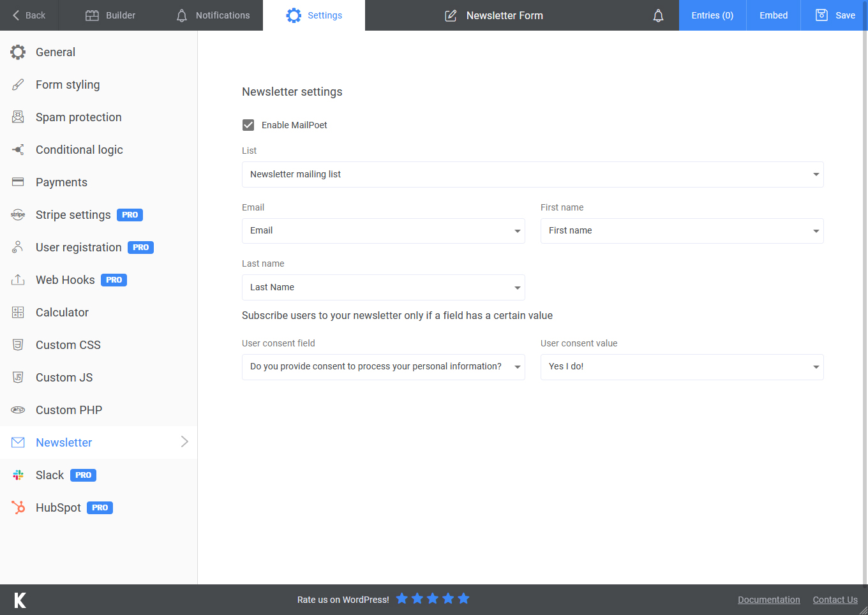Click the first rating star
This screenshot has height=615, width=868.
(402, 598)
